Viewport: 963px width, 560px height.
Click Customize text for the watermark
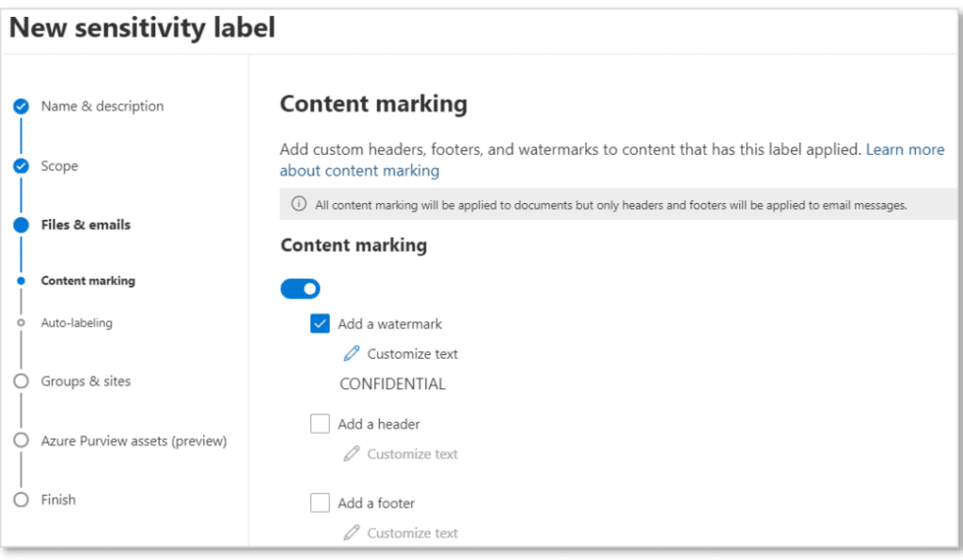coord(412,354)
